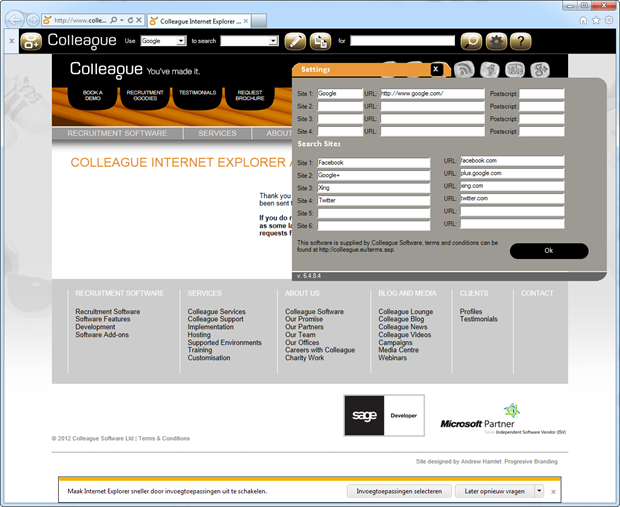Click the Microsoft Partner logo
The width and height of the screenshot is (620, 507).
(x=503, y=419)
